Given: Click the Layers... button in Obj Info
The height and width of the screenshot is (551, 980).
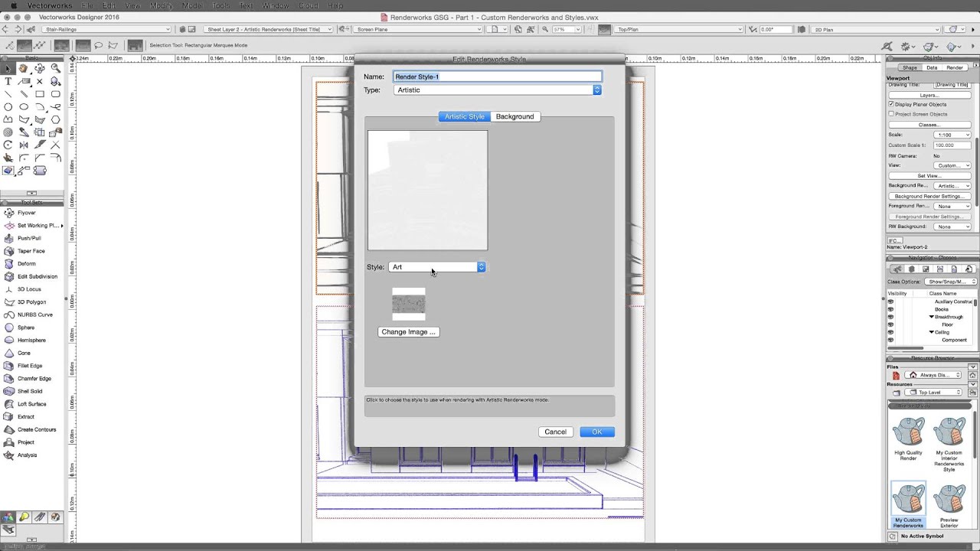Looking at the screenshot, I should pyautogui.click(x=929, y=95).
